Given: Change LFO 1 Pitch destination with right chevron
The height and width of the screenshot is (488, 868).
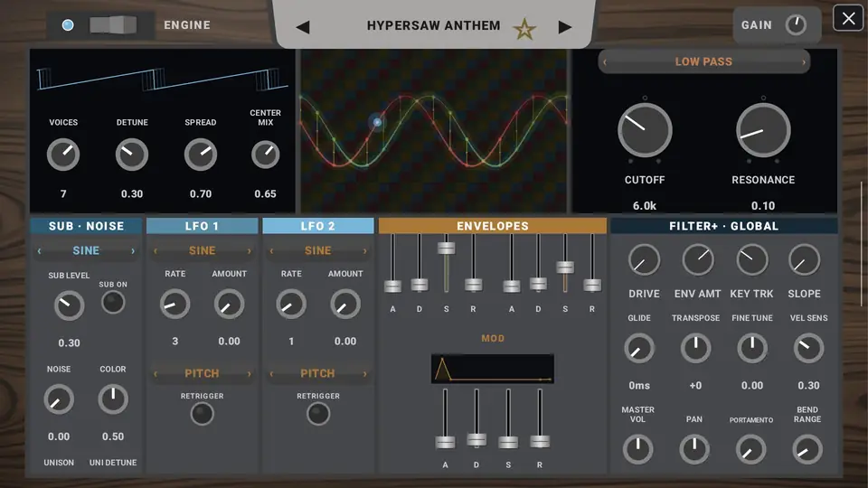Looking at the screenshot, I should (250, 374).
